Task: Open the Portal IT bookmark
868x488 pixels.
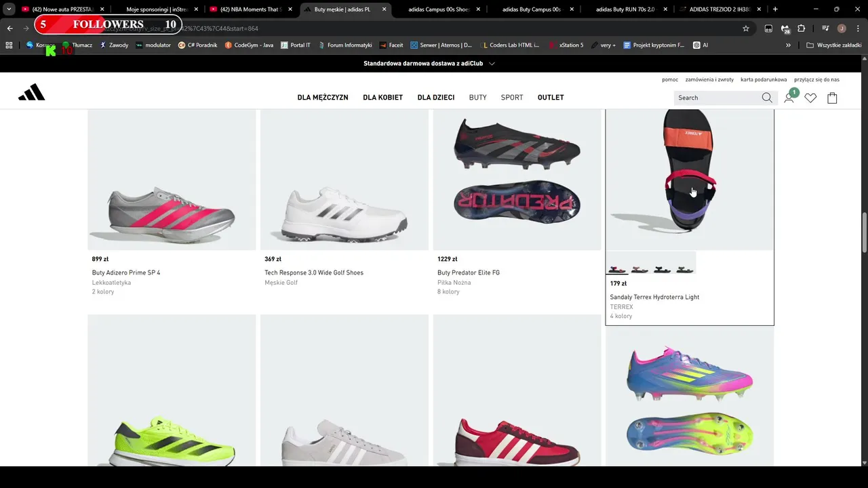Action: coord(295,45)
